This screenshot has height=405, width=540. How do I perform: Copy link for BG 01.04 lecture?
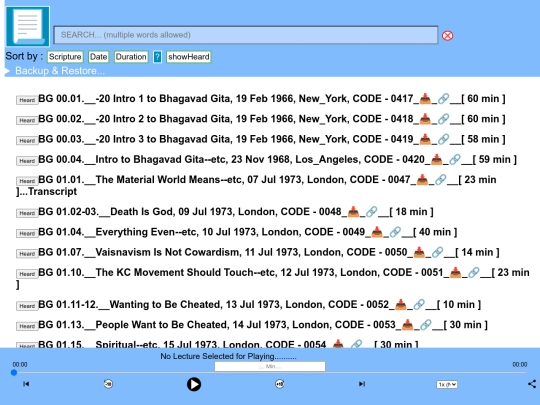395,232
